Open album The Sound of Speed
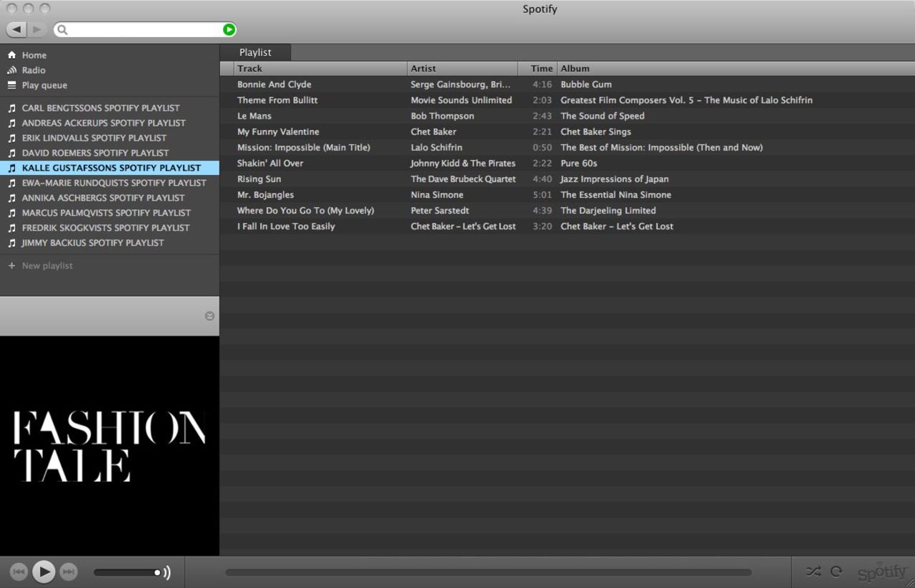This screenshot has width=915, height=588. pos(603,116)
